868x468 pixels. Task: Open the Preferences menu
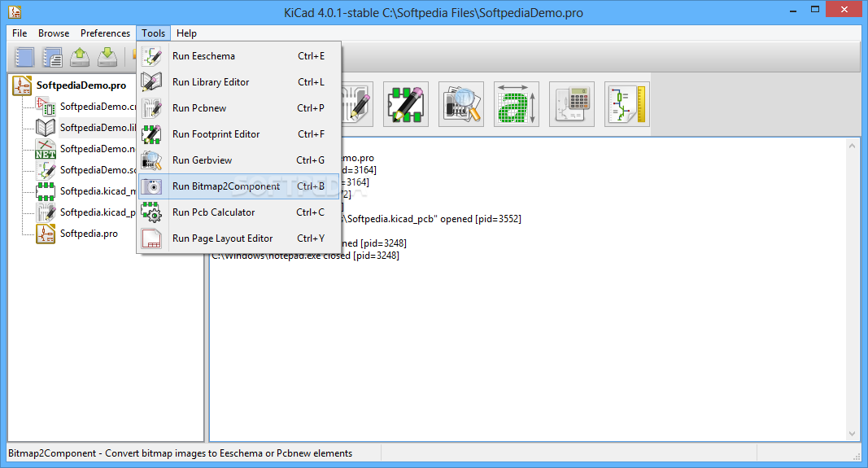pyautogui.click(x=105, y=33)
